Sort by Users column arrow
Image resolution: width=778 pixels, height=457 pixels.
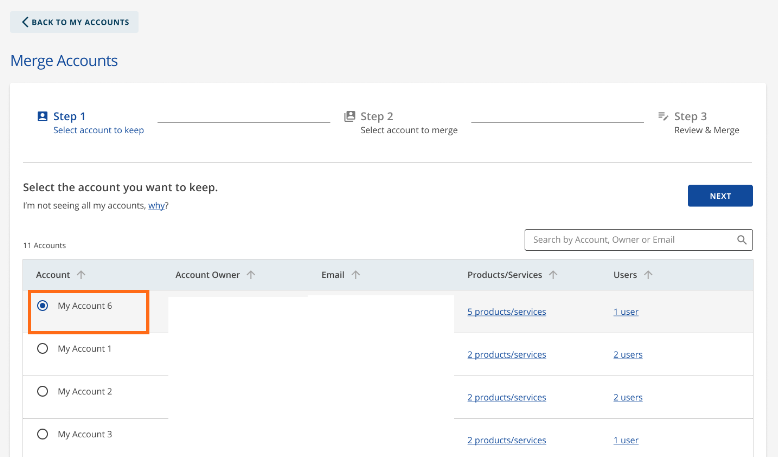click(648, 275)
